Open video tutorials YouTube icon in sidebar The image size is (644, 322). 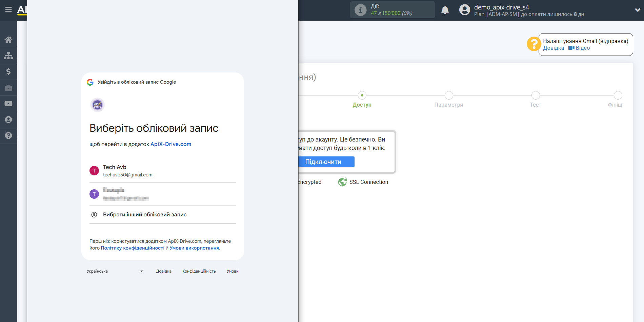click(8, 104)
